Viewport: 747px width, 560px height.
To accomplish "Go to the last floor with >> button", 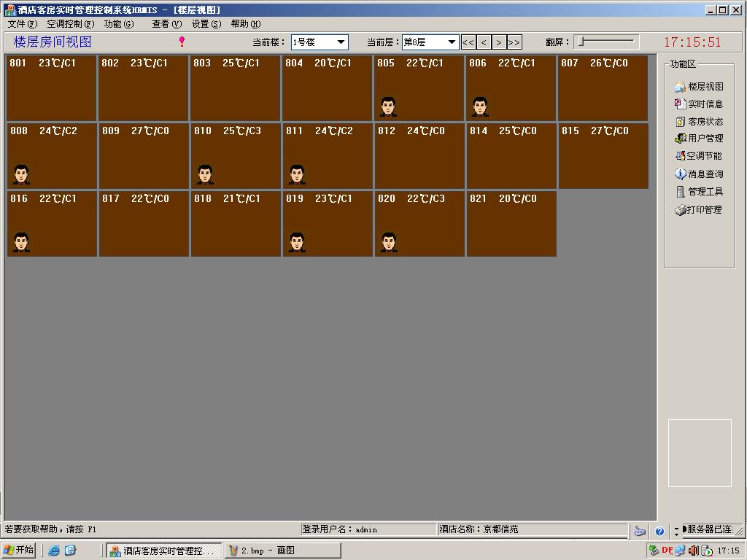I will [514, 42].
